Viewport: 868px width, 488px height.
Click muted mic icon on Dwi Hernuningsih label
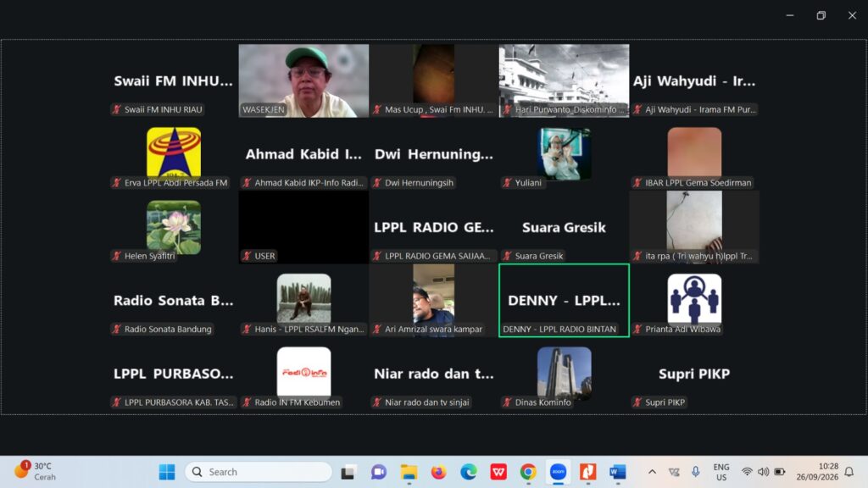(377, 183)
